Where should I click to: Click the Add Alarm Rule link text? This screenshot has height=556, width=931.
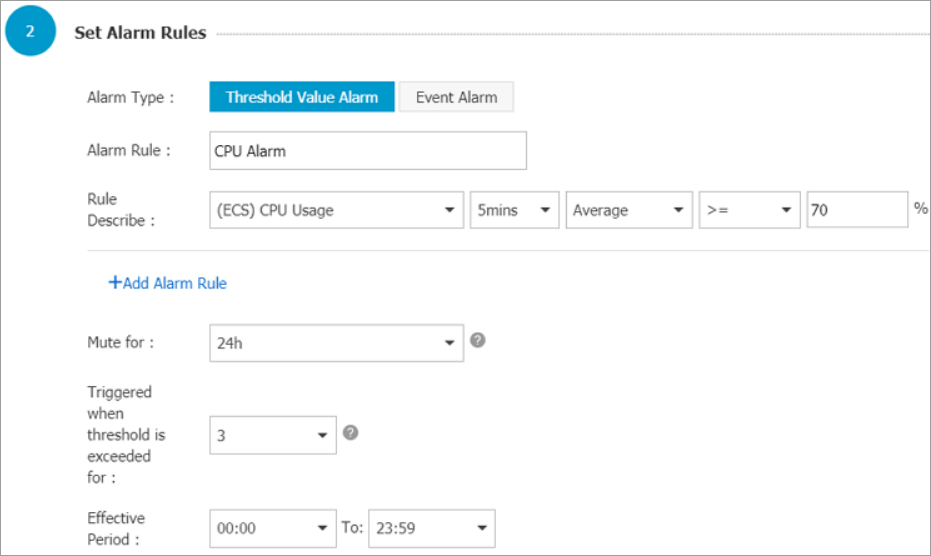click(x=174, y=283)
